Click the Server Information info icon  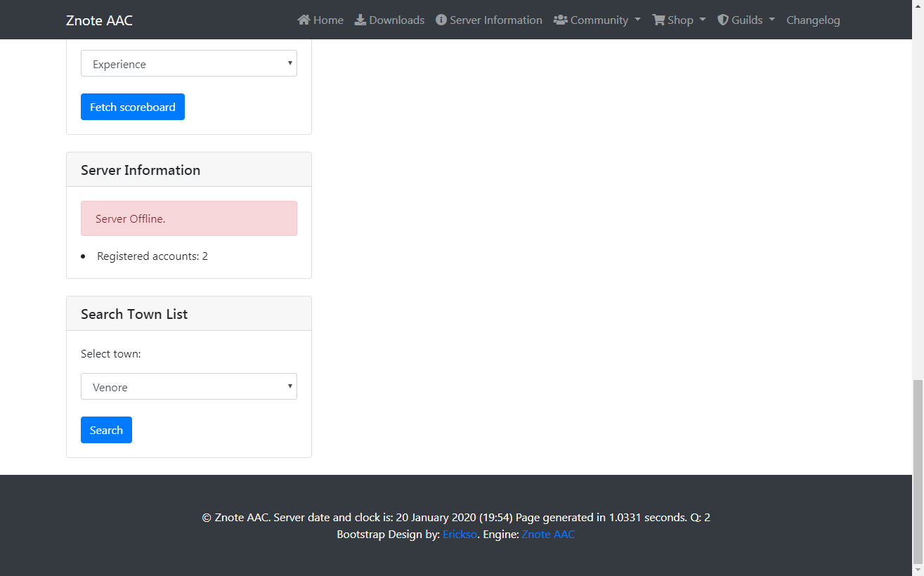point(441,20)
